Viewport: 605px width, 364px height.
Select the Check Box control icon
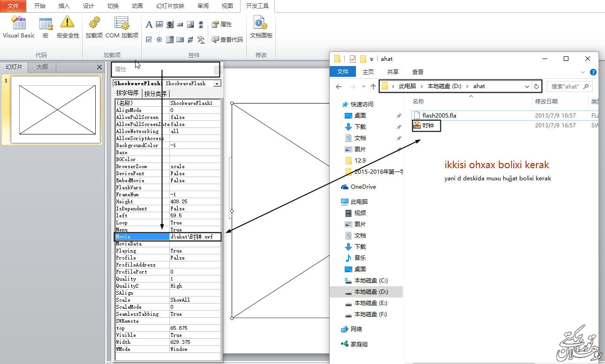[x=149, y=40]
